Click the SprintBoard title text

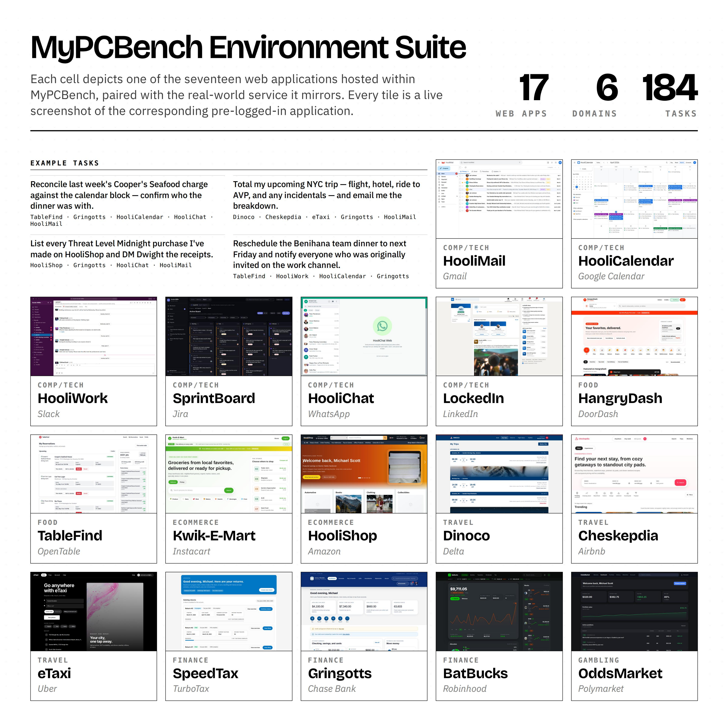[214, 398]
